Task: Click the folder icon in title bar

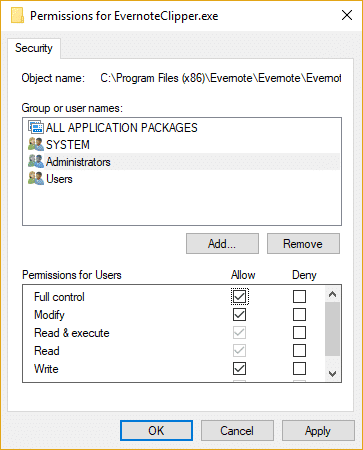Action: (x=17, y=16)
